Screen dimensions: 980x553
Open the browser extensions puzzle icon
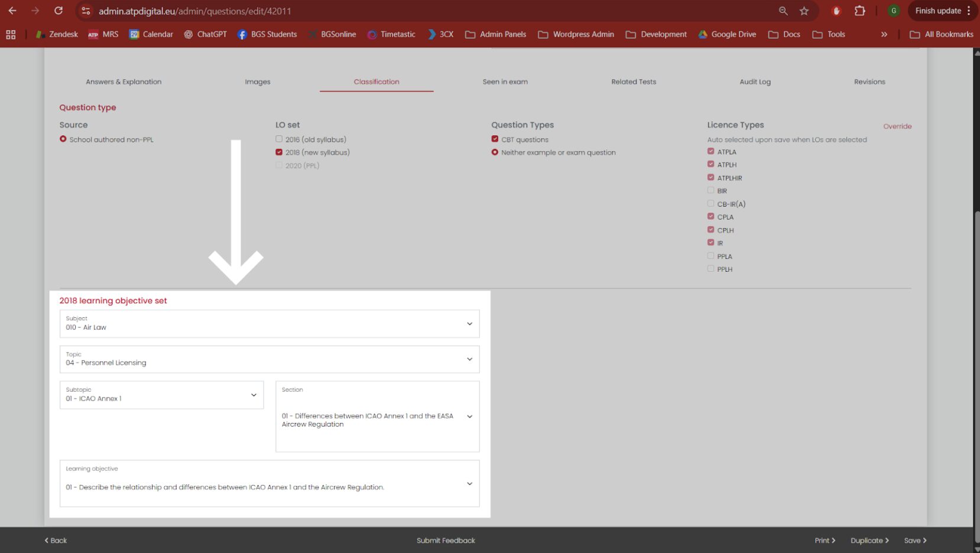(860, 11)
